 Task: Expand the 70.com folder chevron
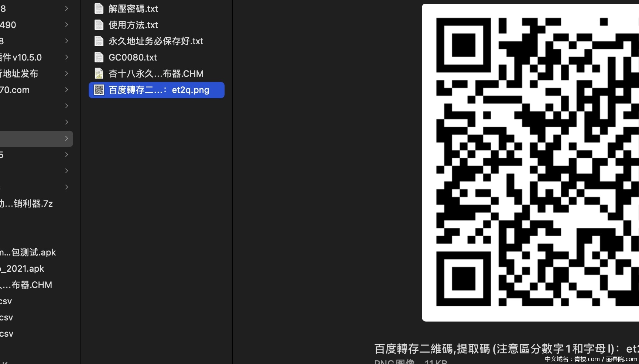66,90
